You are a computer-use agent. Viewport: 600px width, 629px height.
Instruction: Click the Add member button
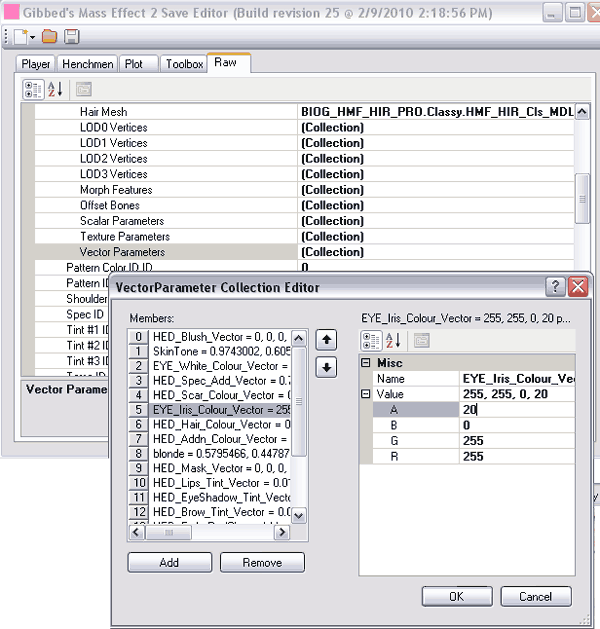click(170, 562)
